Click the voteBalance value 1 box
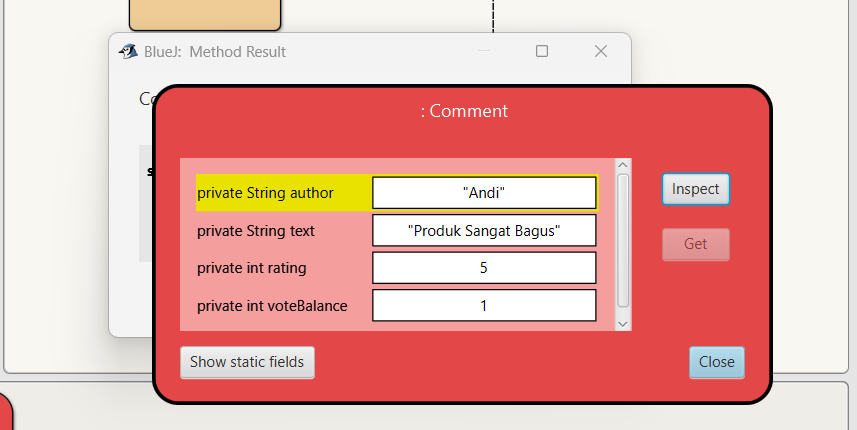Screen dimensions: 857x430 (x=484, y=305)
